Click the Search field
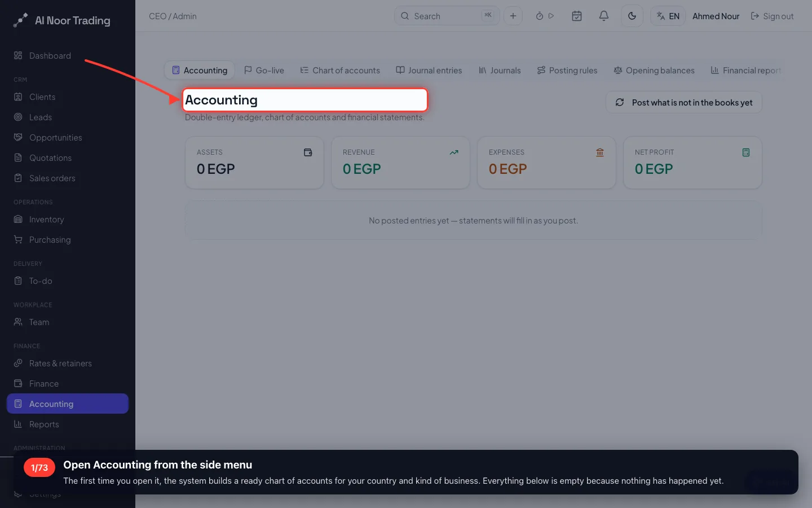Image resolution: width=812 pixels, height=508 pixels. point(447,16)
